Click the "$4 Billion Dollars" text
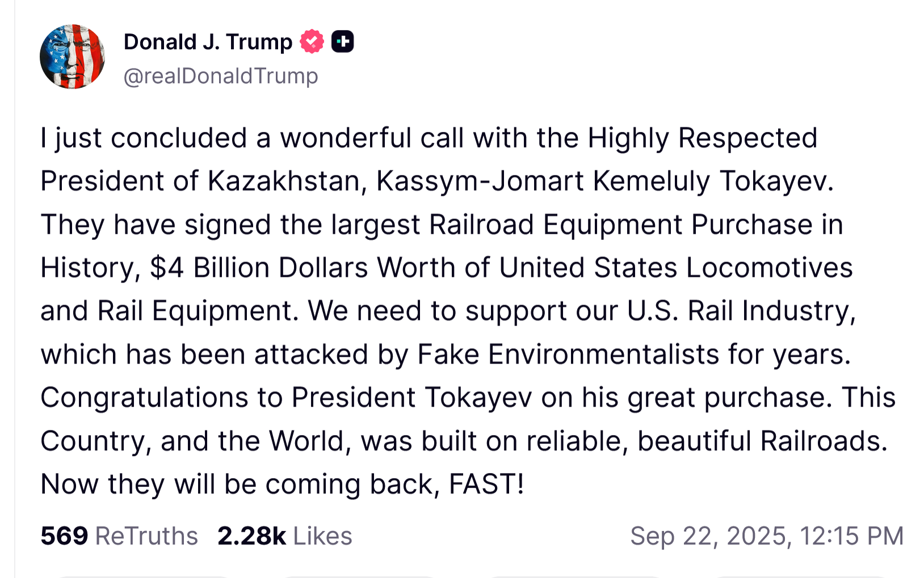The image size is (924, 578). (x=259, y=268)
